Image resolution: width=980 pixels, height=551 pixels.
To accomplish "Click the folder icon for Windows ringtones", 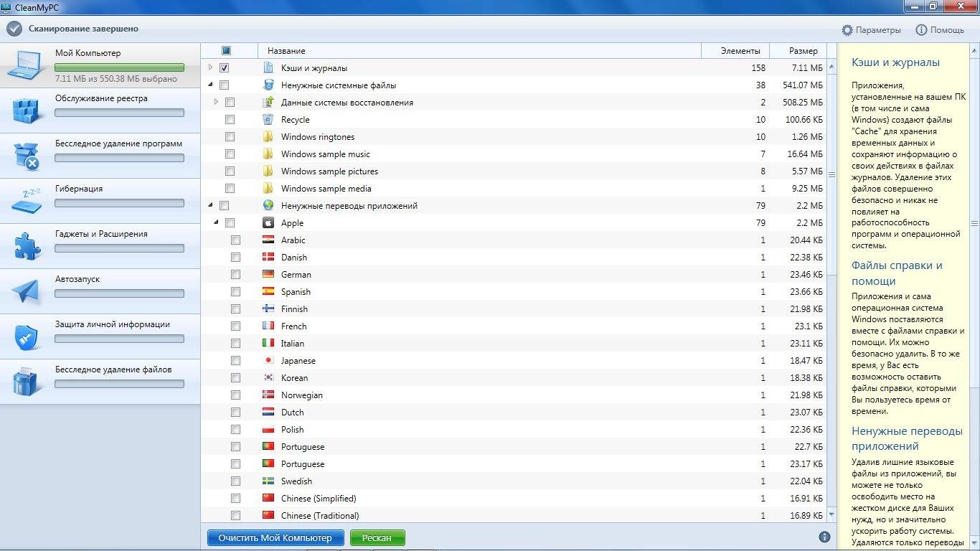I will tap(268, 137).
